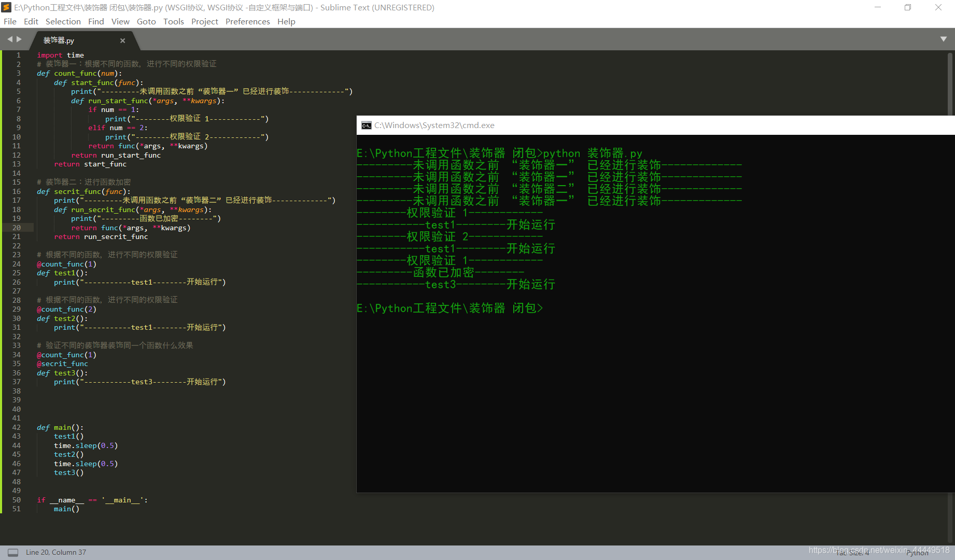This screenshot has height=560, width=955.
Task: Click 'test3()' call on line 47
Action: click(x=69, y=472)
